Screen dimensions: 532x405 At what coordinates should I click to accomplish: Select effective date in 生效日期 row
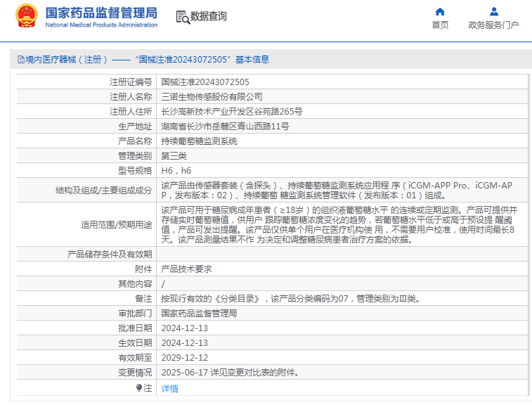coord(185,343)
